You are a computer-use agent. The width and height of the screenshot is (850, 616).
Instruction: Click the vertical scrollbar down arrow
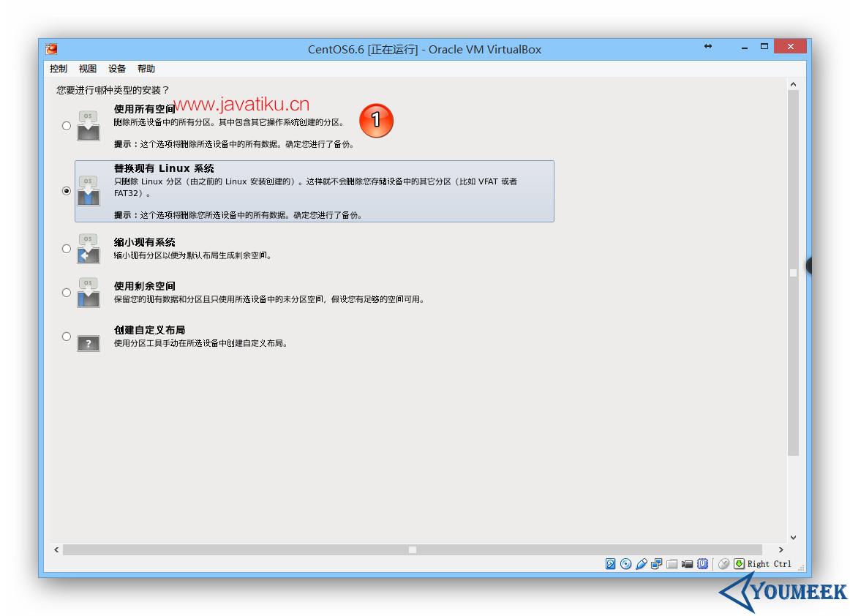click(793, 538)
